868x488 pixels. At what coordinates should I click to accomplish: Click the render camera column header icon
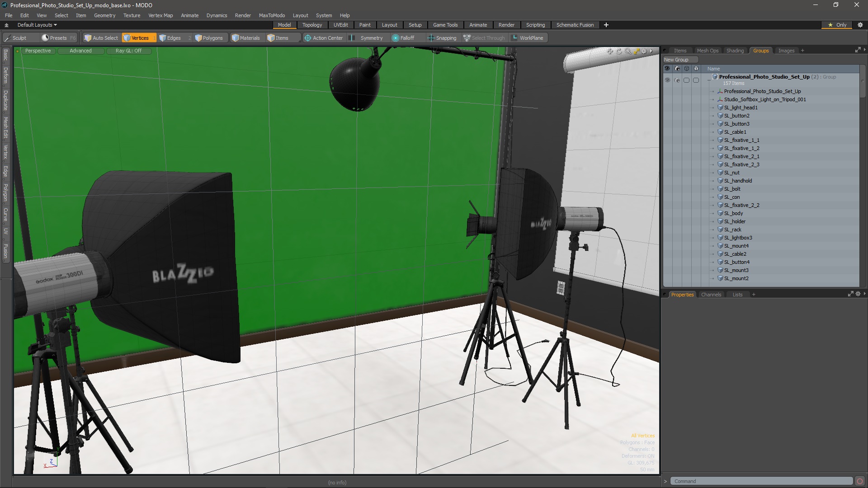pyautogui.click(x=677, y=69)
